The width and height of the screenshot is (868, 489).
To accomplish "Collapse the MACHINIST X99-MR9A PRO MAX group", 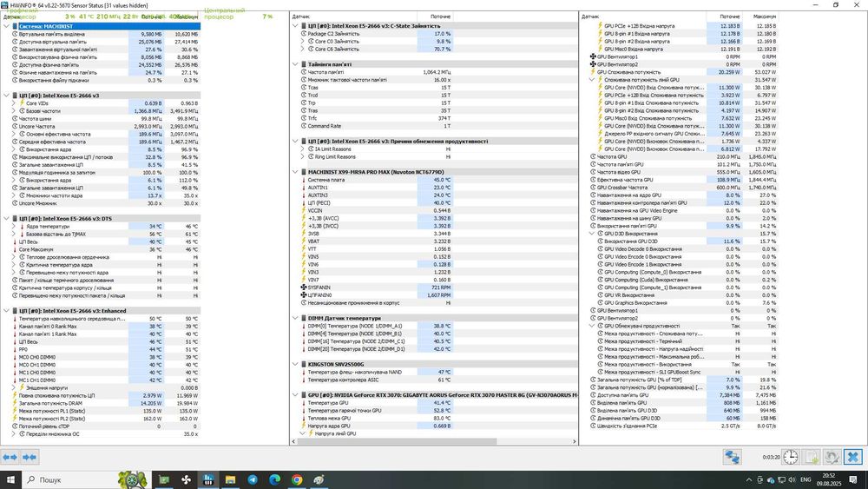I will coord(296,172).
